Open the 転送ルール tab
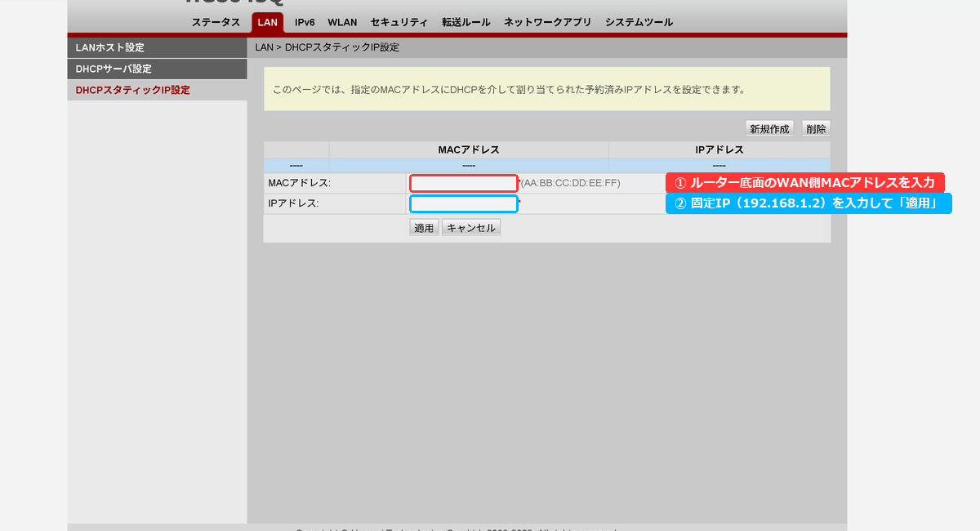Screen dimensions: 980x531 point(466,22)
